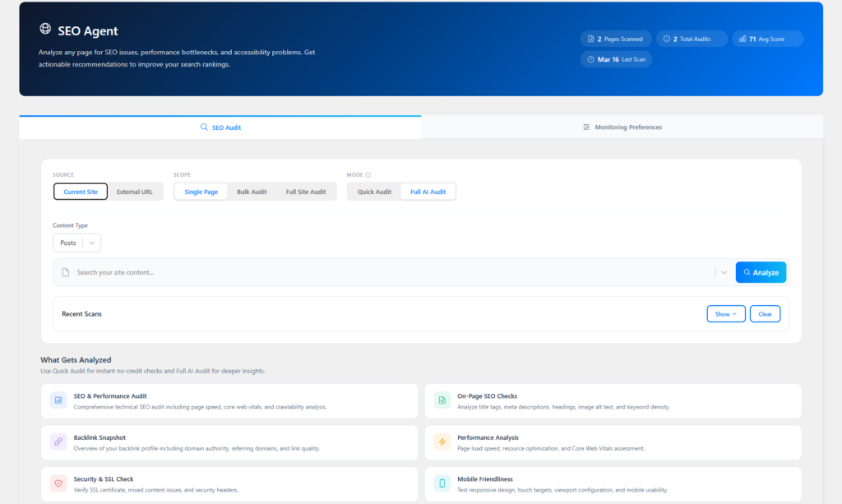Switch to Monitoring Preferences tab
Viewport: 842px width, 504px height.
click(622, 127)
